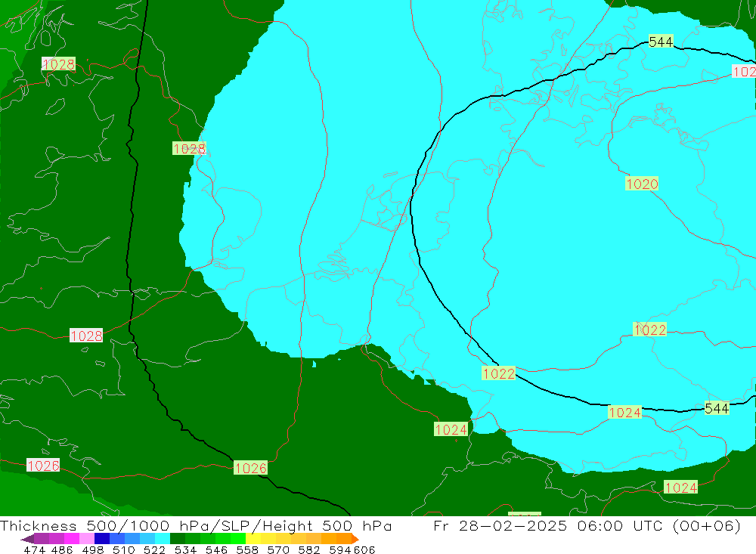Click the 1026 label with light green background
Screen dimensions: 756x554
tap(250, 468)
